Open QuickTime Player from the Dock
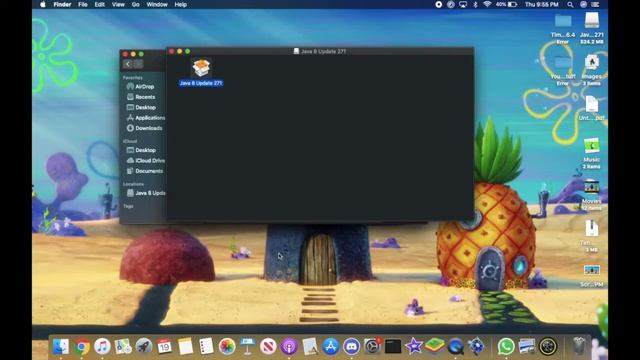640x360 pixels. click(x=456, y=347)
